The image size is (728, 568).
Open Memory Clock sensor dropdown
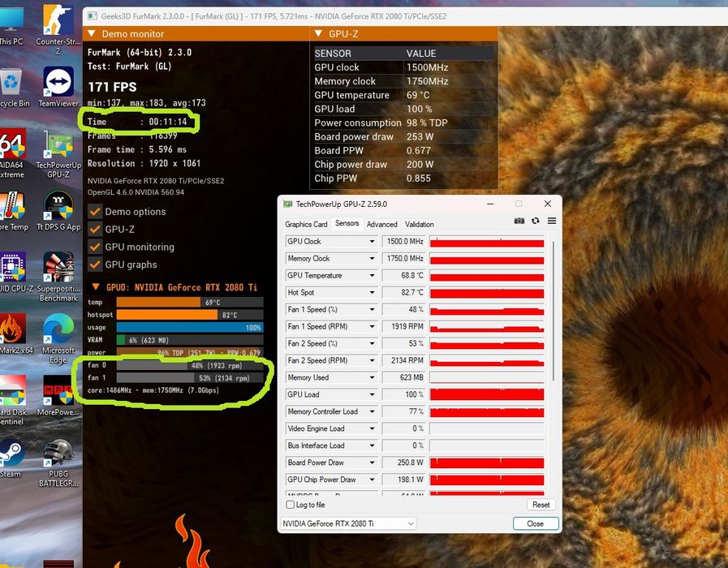[372, 259]
